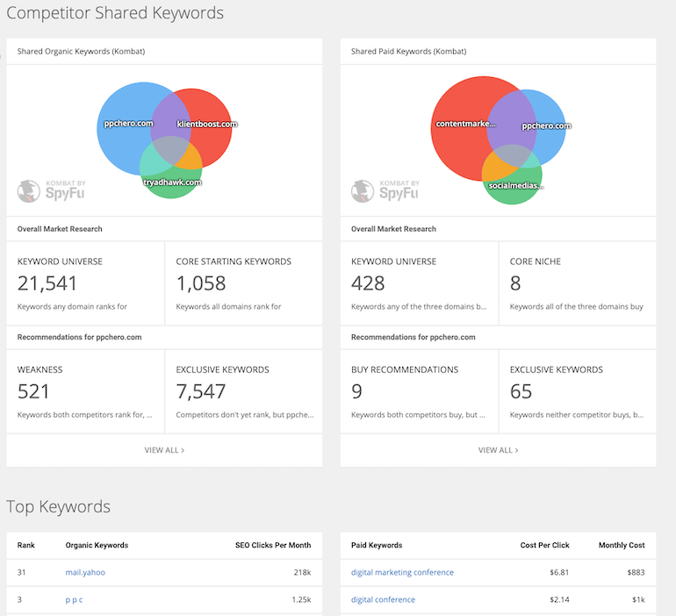Click the Paid Keywords column header
The width and height of the screenshot is (676, 616).
377,545
